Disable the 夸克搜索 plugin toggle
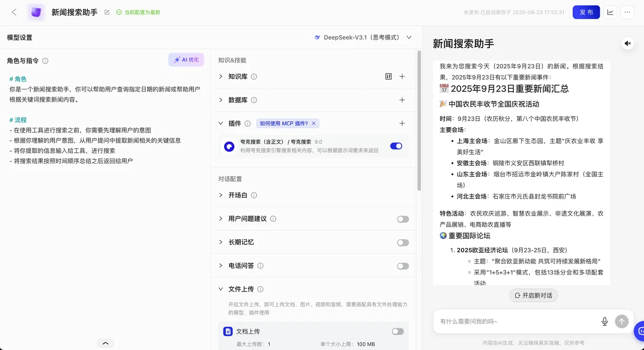This screenshot has height=350, width=644. (x=396, y=146)
